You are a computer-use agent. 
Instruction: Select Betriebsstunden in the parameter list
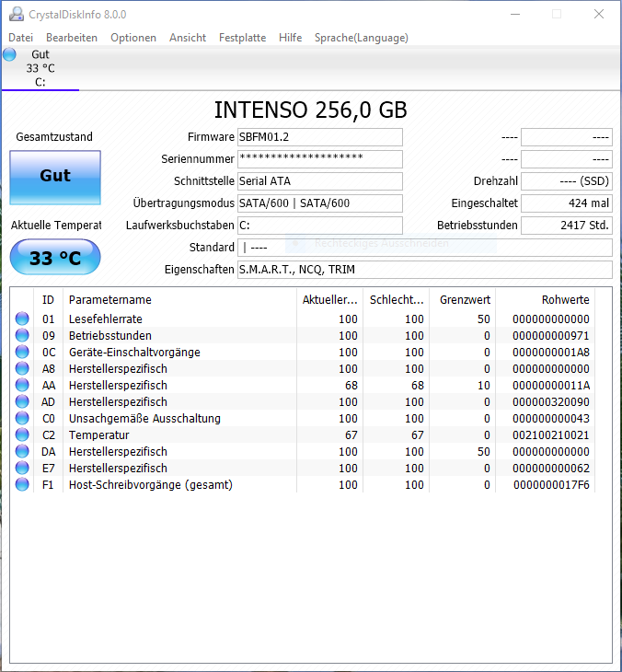pyautogui.click(x=110, y=336)
